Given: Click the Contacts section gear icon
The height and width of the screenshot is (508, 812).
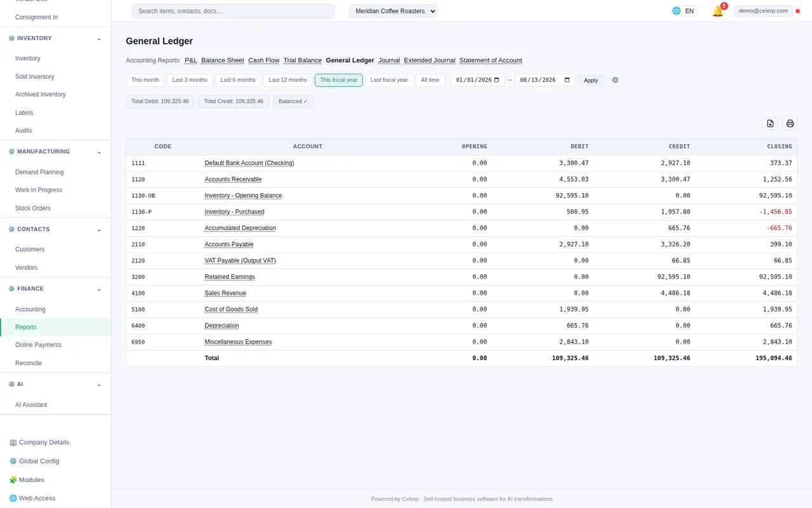Looking at the screenshot, I should [x=11, y=229].
